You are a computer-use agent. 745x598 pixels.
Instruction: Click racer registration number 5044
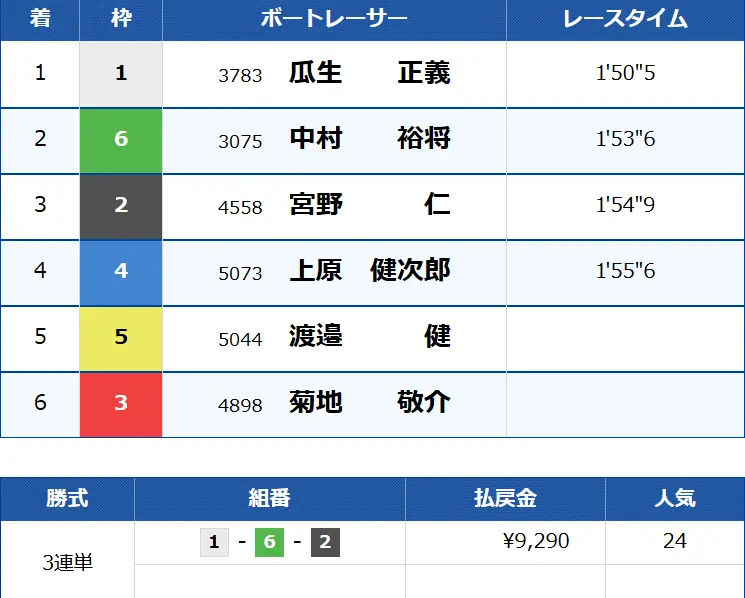click(240, 340)
